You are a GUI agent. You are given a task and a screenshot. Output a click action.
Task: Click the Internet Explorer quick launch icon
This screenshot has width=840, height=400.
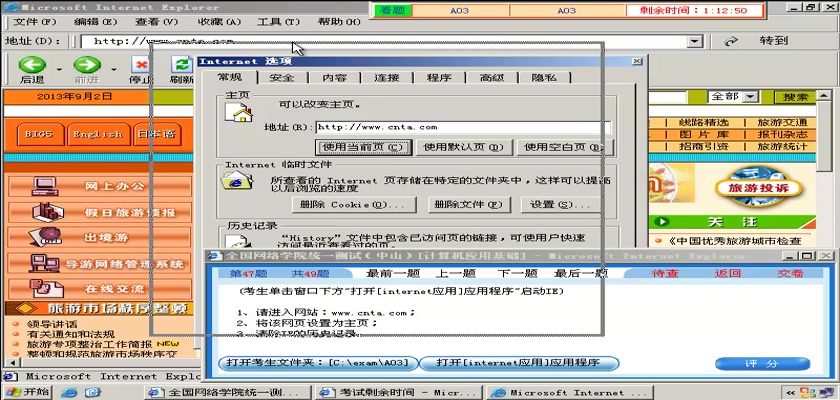coord(69,393)
